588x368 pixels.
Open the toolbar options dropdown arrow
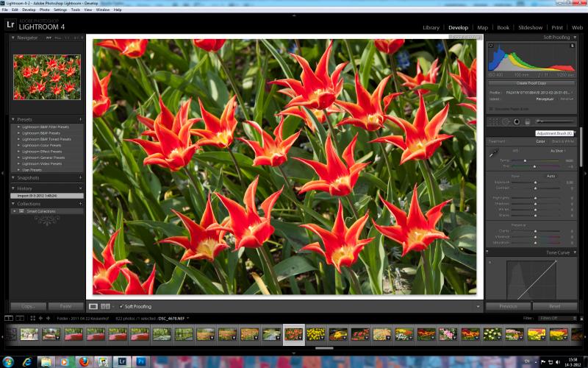[478, 307]
